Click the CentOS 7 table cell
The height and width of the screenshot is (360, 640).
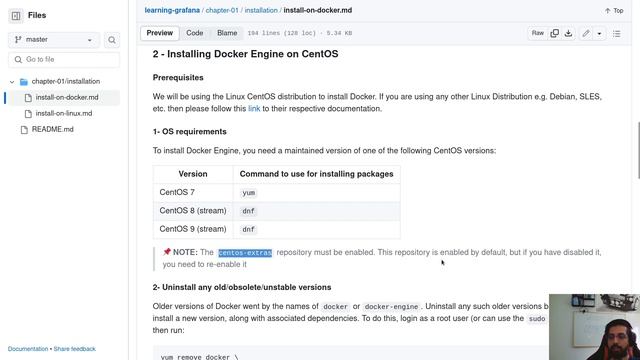193,193
